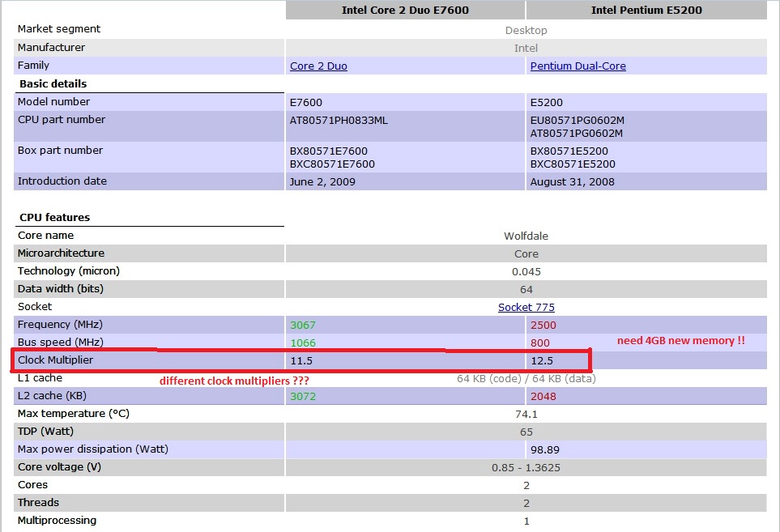Click the Manufacturer row label
The width and height of the screenshot is (780, 532).
(51, 47)
